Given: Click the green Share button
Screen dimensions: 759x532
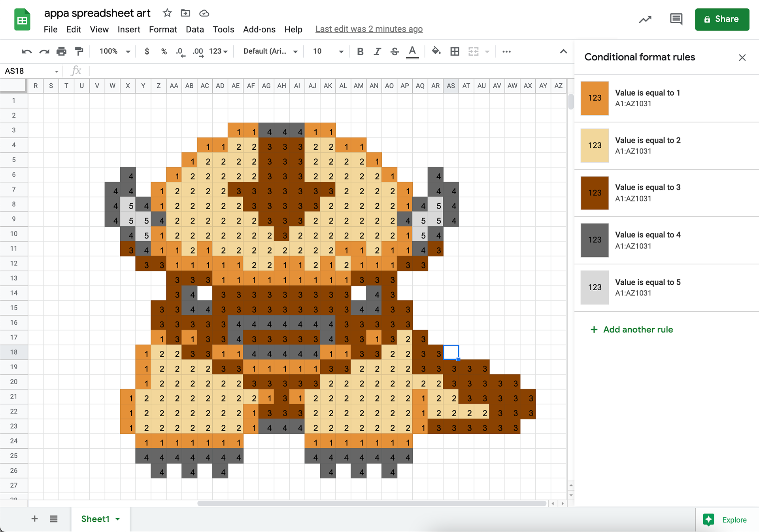Looking at the screenshot, I should point(722,19).
